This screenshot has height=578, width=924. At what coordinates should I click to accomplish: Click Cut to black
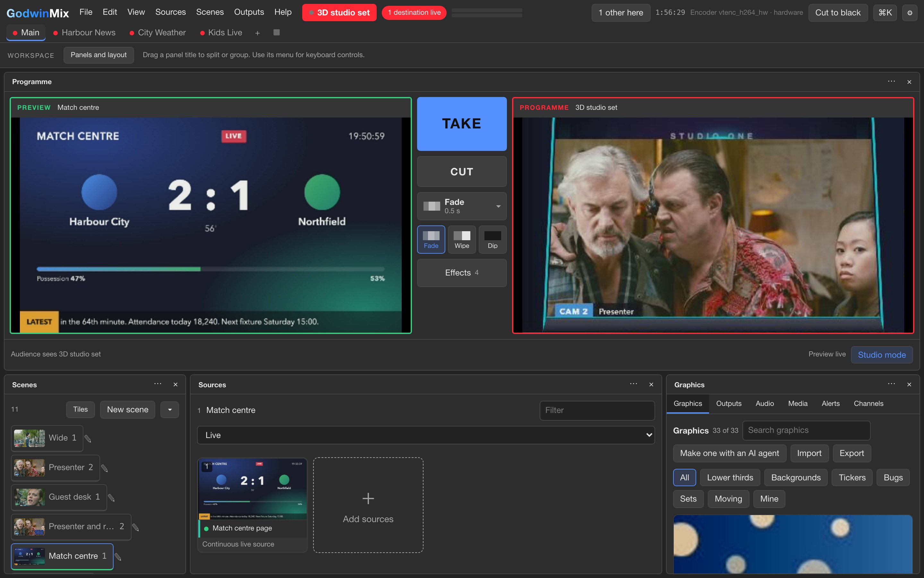point(838,13)
